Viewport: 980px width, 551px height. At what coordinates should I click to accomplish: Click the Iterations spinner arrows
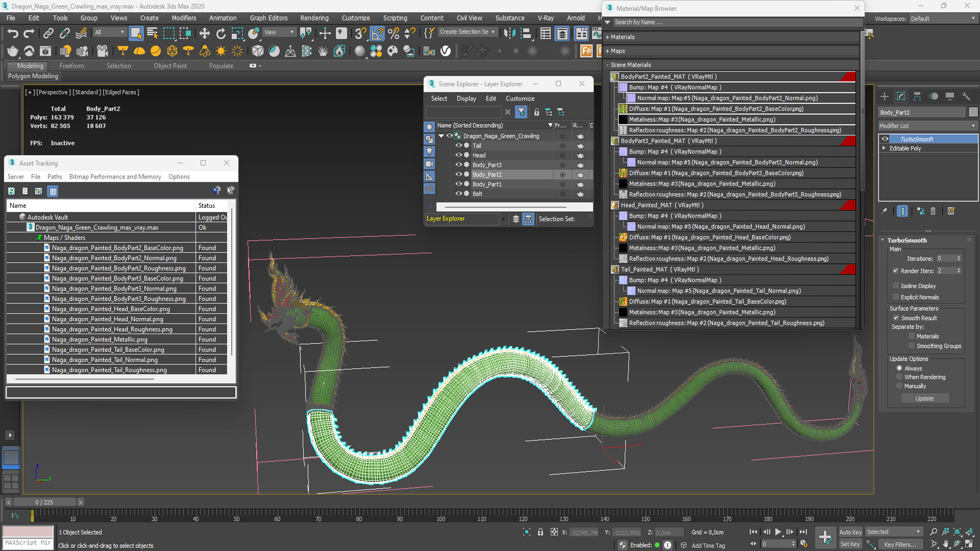pyautogui.click(x=959, y=259)
